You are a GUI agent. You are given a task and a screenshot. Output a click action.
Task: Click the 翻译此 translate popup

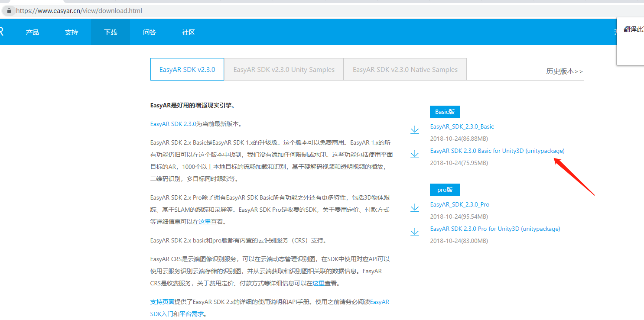pos(631,41)
